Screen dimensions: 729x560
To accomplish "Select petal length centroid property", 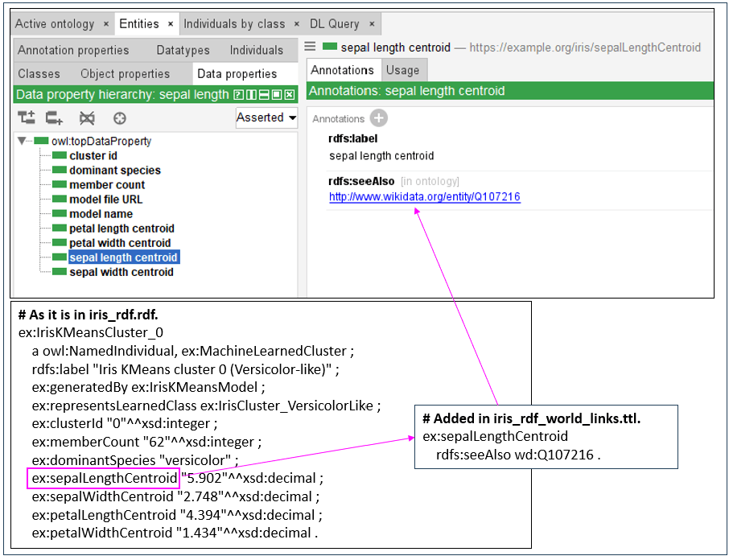I will [121, 229].
